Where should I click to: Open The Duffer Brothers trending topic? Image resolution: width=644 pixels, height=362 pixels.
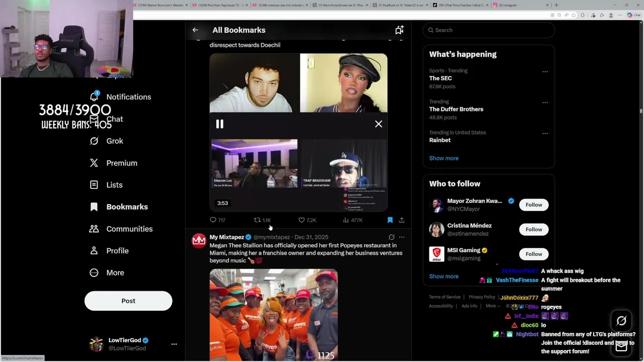[456, 109]
